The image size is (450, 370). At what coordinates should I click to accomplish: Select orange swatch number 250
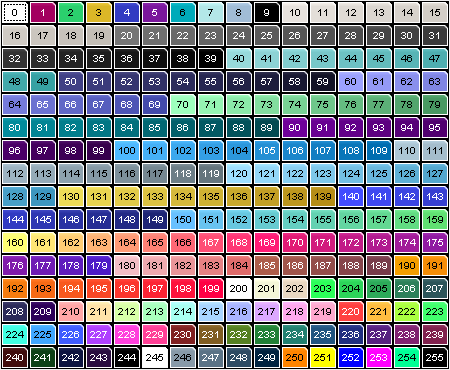[x=294, y=357]
